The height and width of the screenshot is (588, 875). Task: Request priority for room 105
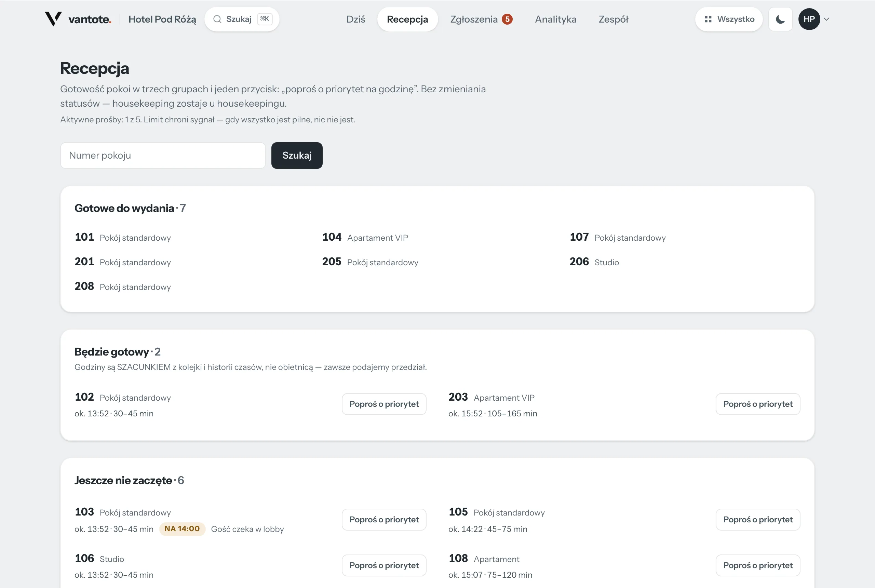point(758,519)
